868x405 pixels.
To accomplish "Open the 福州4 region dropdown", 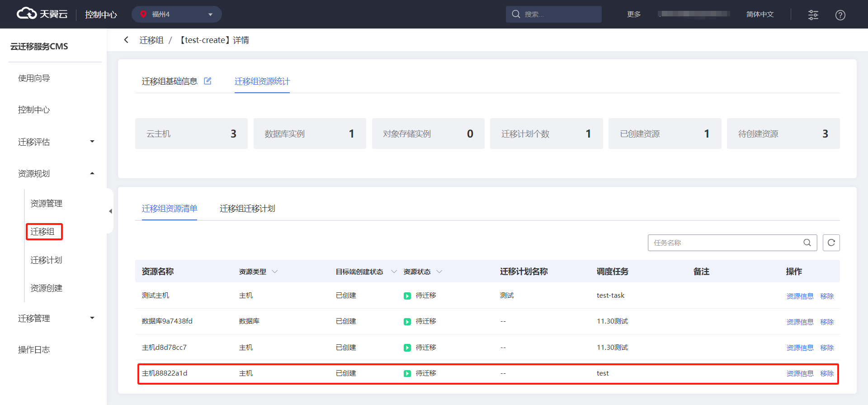I will coord(176,14).
